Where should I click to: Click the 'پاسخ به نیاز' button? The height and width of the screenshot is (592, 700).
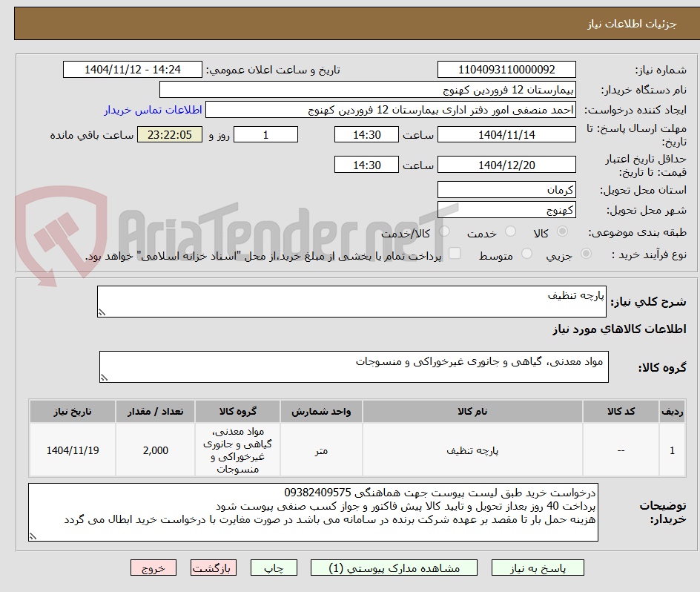[x=538, y=568]
